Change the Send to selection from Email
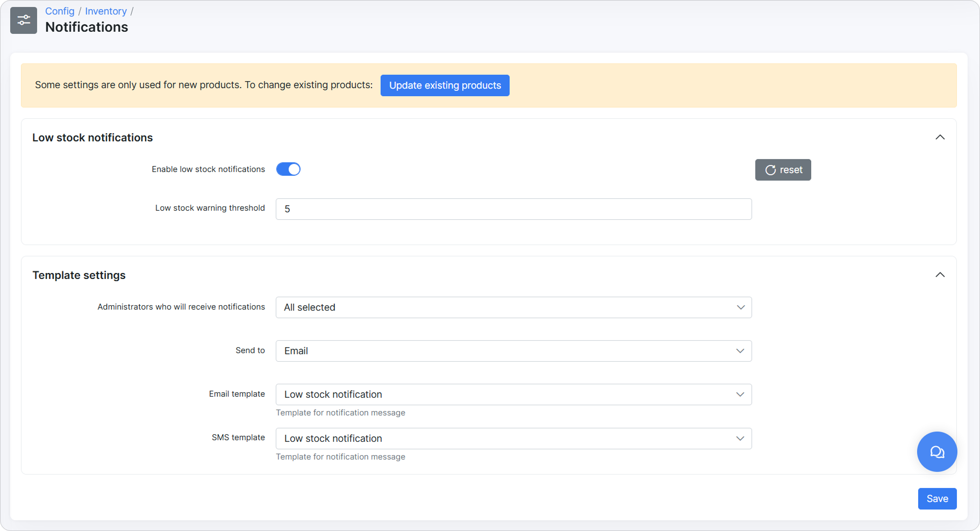Image resolution: width=980 pixels, height=531 pixels. (x=513, y=351)
